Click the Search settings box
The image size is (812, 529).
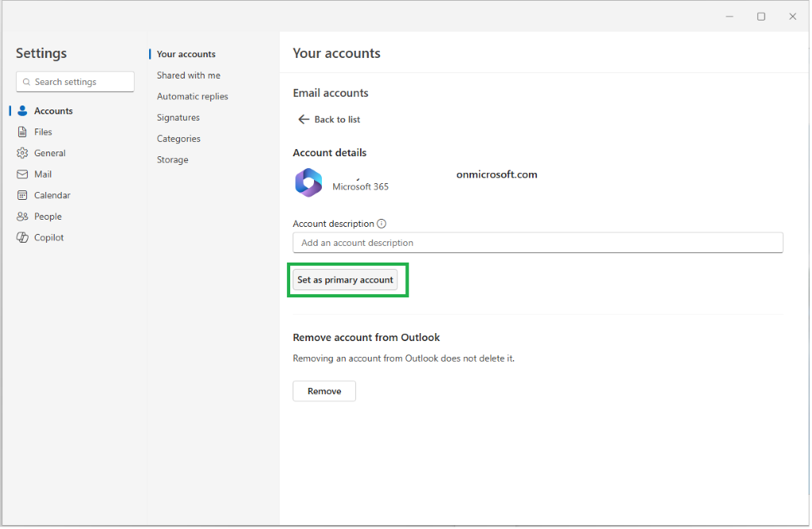click(75, 82)
